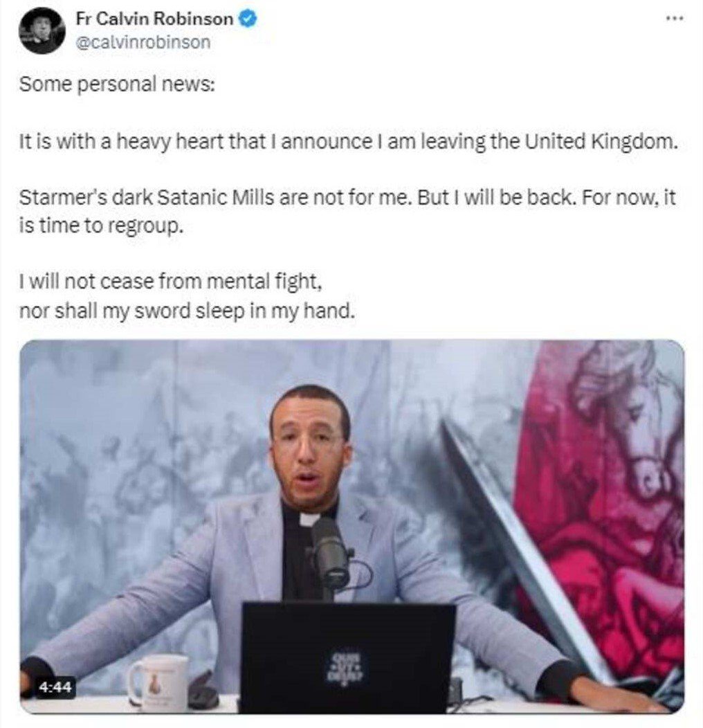The width and height of the screenshot is (703, 728).
Task: Click the blue verified badge
Action: pyautogui.click(x=248, y=19)
